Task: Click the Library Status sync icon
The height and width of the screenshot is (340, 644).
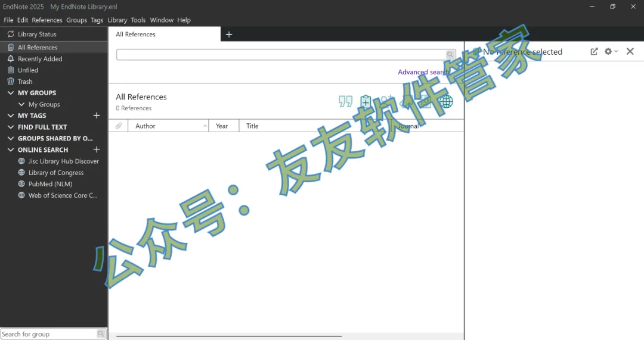Action: pyautogui.click(x=11, y=34)
